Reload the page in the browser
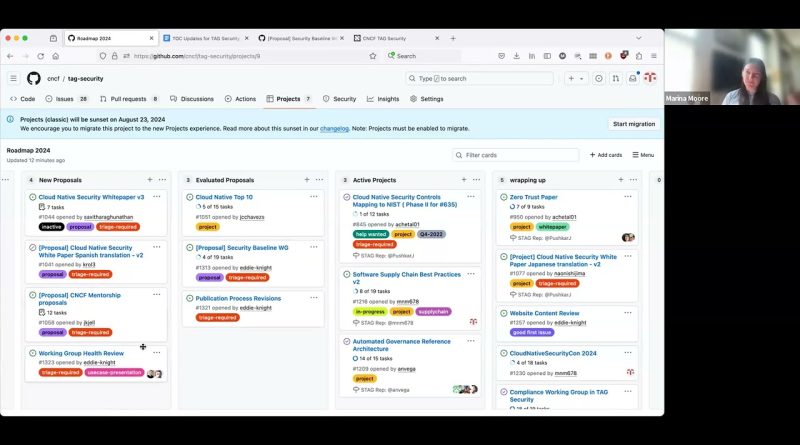The height and width of the screenshot is (445, 800). (x=40, y=56)
